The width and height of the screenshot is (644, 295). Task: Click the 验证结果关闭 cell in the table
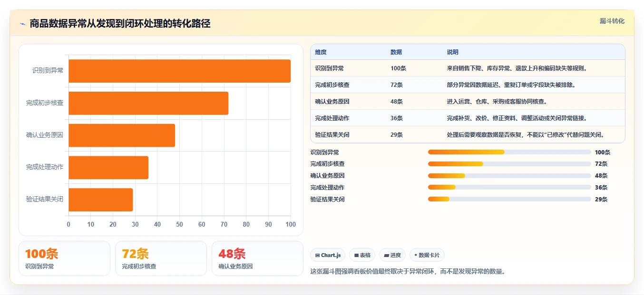point(332,135)
